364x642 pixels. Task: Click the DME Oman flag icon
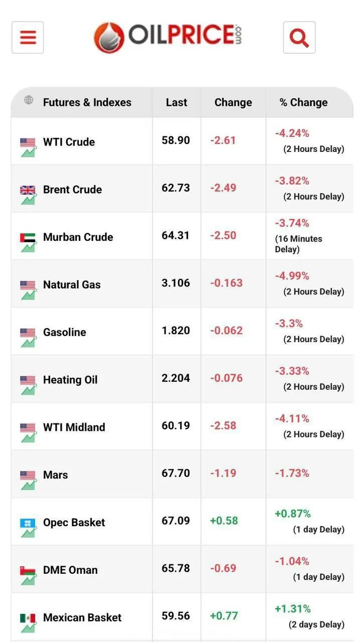pyautogui.click(x=28, y=570)
